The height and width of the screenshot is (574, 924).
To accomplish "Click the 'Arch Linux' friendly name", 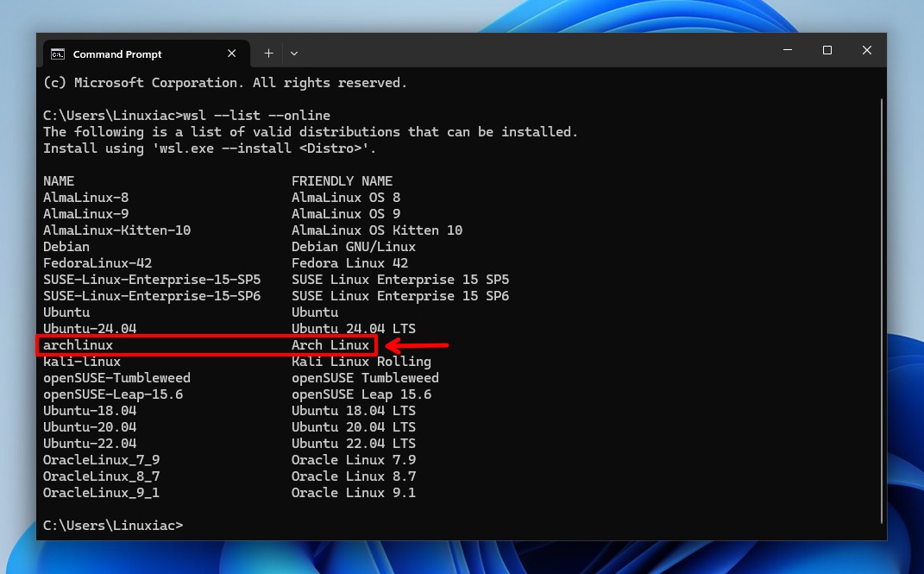I will [x=330, y=345].
